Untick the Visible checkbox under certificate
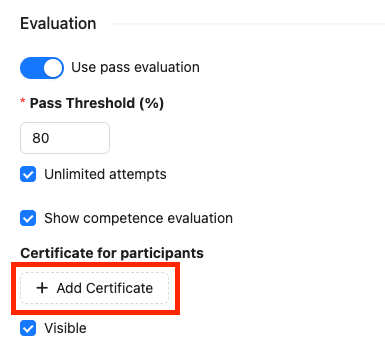385x360 pixels. 28,328
